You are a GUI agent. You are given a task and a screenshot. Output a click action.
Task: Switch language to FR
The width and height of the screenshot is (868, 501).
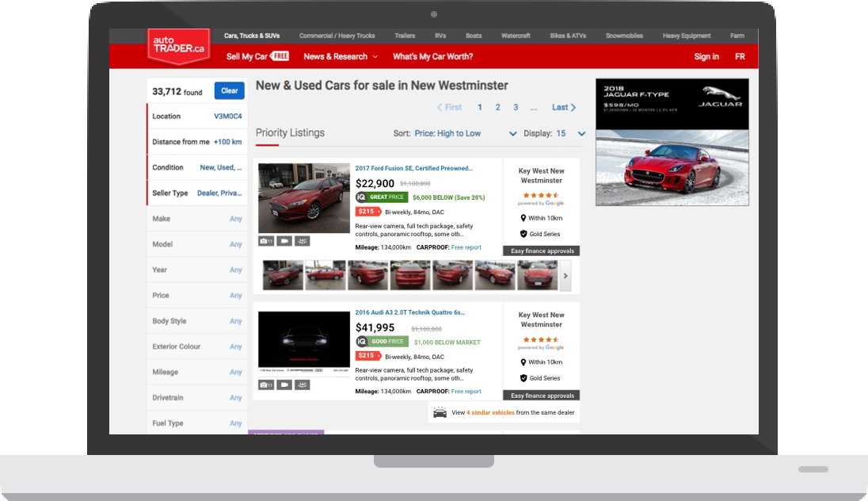[740, 56]
